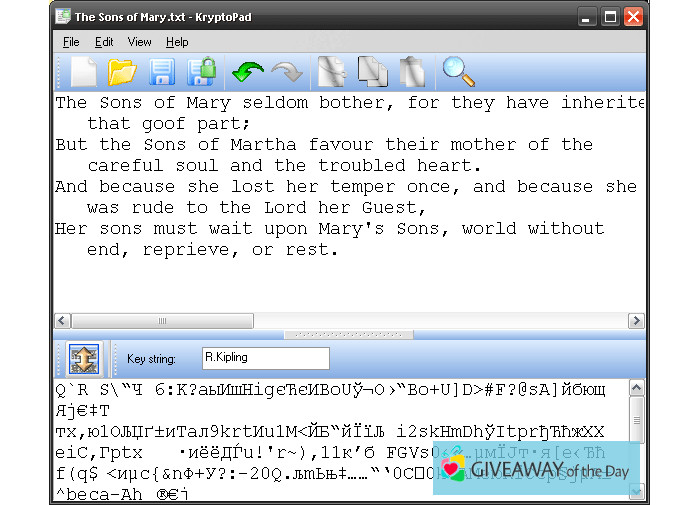Click the splitter bar between the text panes

coord(349,334)
